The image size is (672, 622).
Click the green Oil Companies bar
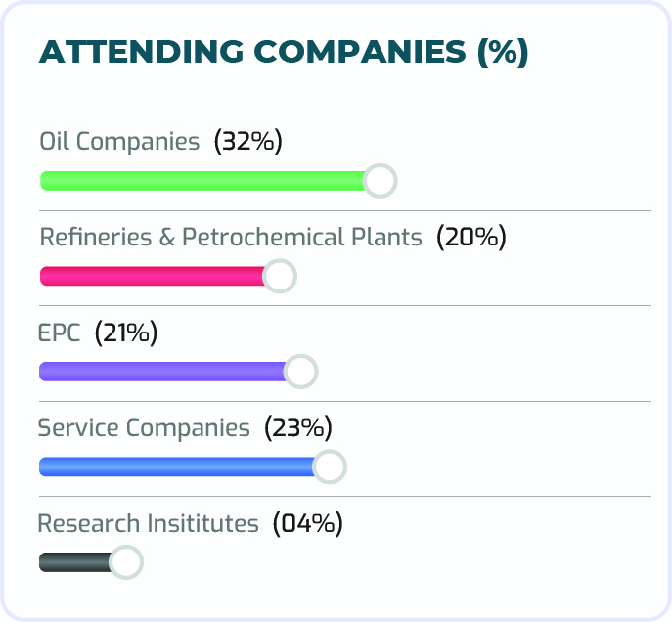(x=202, y=181)
